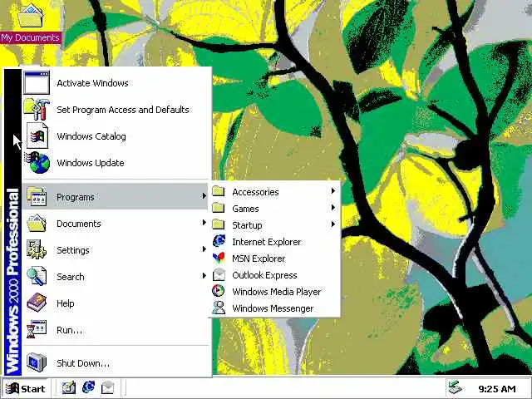Click the Windows Update globe icon

coord(37,163)
